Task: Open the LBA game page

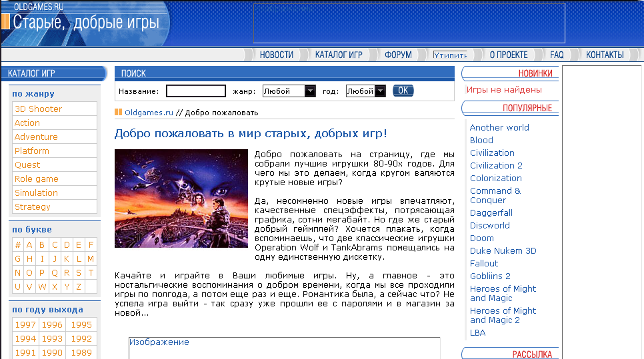Action: coord(477,333)
